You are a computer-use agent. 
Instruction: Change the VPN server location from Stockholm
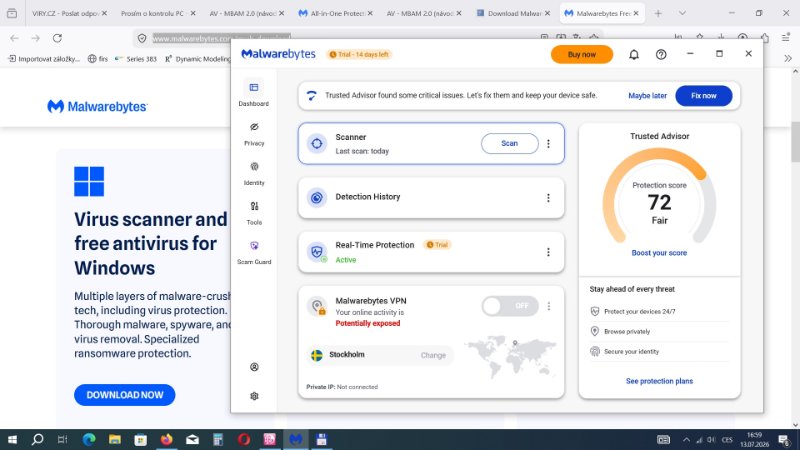pos(433,355)
